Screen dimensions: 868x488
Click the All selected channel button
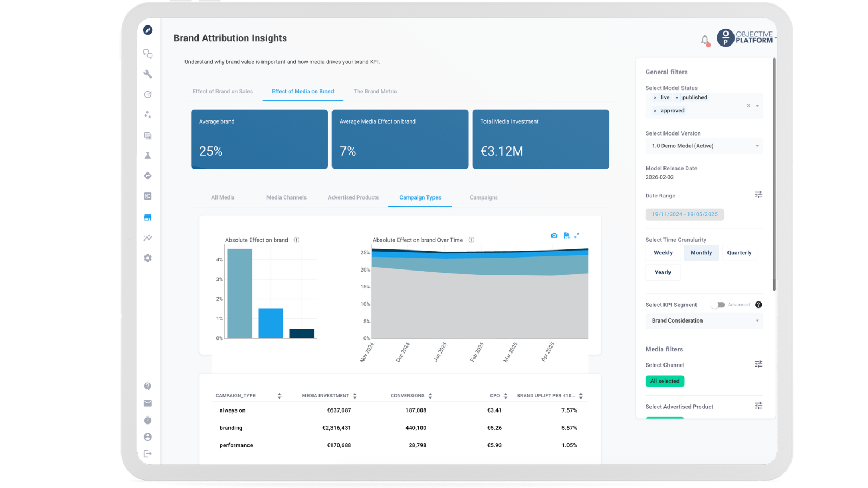(665, 381)
